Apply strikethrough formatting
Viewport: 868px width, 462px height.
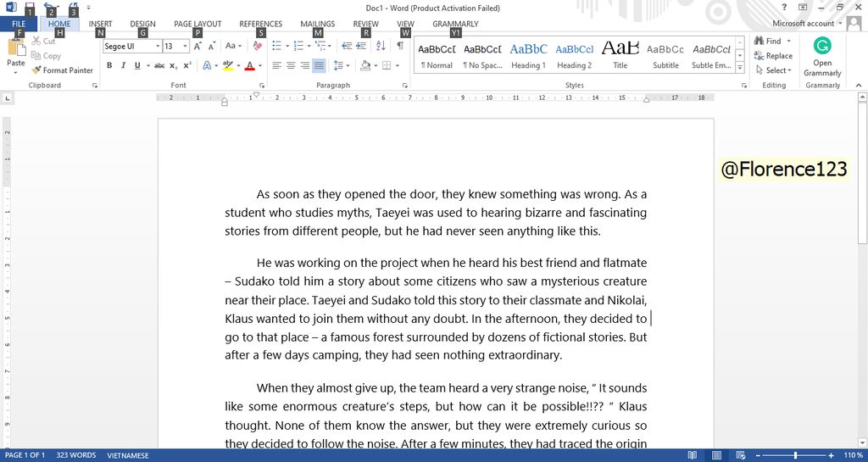click(x=159, y=65)
